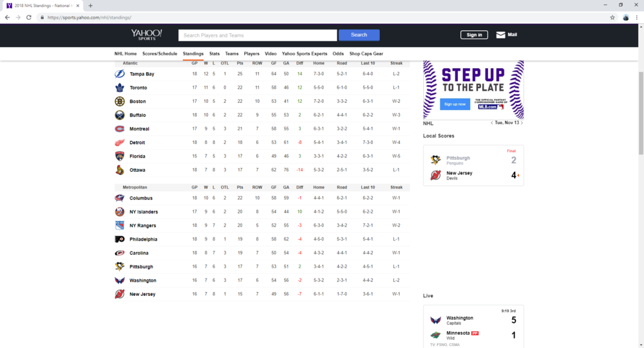Open a new browser tab
The width and height of the screenshot is (644, 348).
pyautogui.click(x=90, y=6)
